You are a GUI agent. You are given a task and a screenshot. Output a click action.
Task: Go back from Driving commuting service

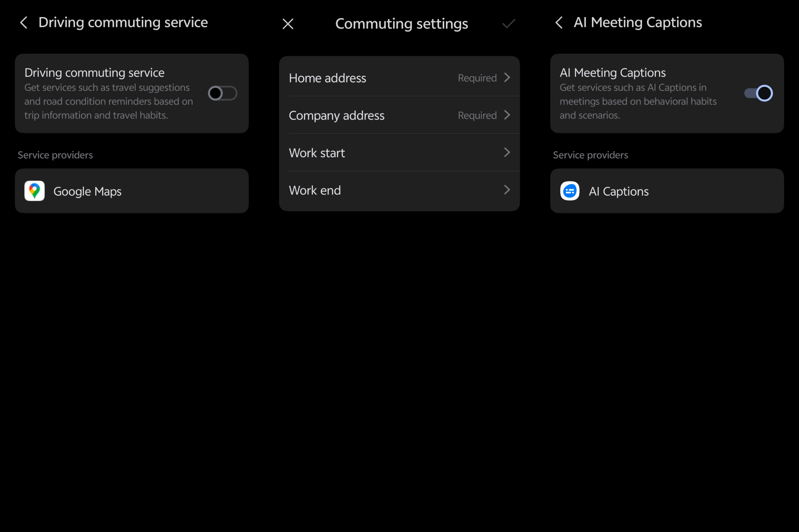pyautogui.click(x=23, y=23)
